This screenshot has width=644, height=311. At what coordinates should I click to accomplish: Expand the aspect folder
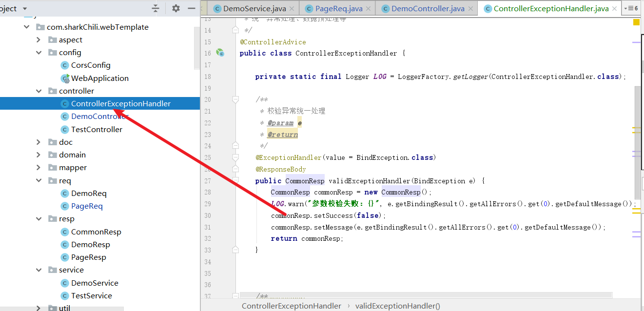39,40
